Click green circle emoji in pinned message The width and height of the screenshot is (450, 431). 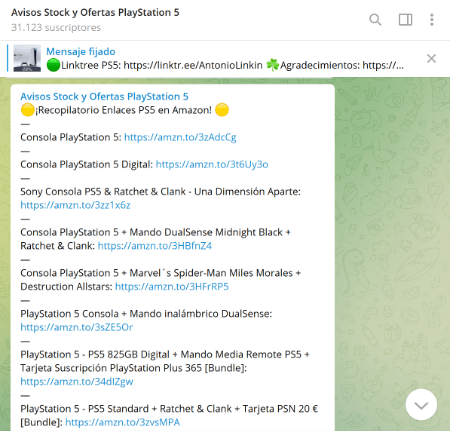click(53, 65)
